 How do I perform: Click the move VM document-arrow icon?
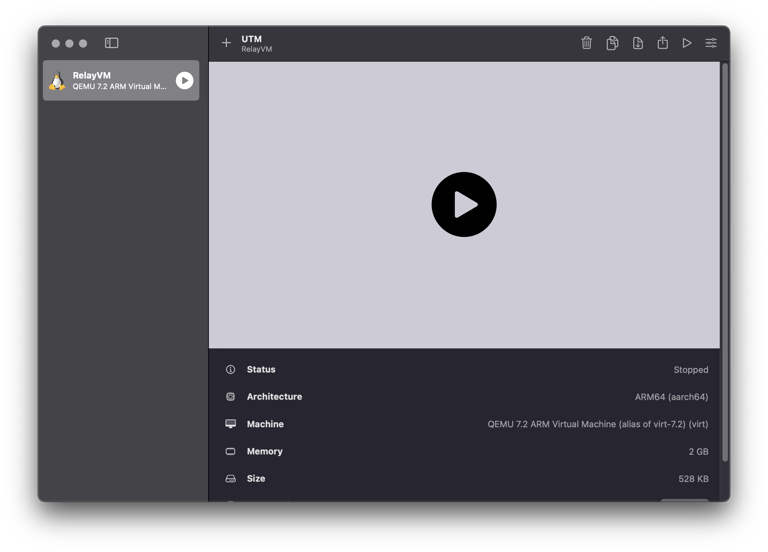[x=638, y=43]
